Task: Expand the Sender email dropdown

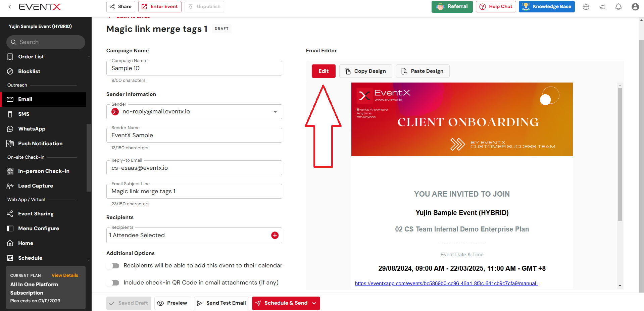Action: 275,112
